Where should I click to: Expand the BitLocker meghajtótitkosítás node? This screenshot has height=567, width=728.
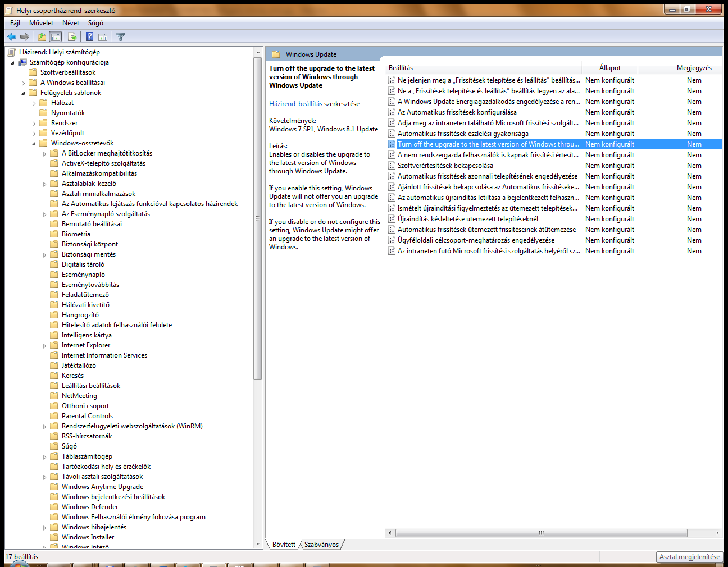click(x=44, y=153)
